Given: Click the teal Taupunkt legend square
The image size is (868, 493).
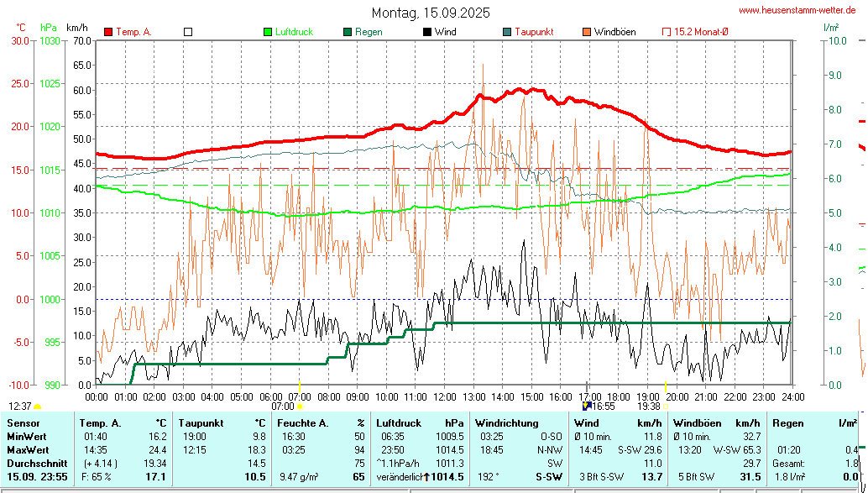Looking at the screenshot, I should pos(507,32).
